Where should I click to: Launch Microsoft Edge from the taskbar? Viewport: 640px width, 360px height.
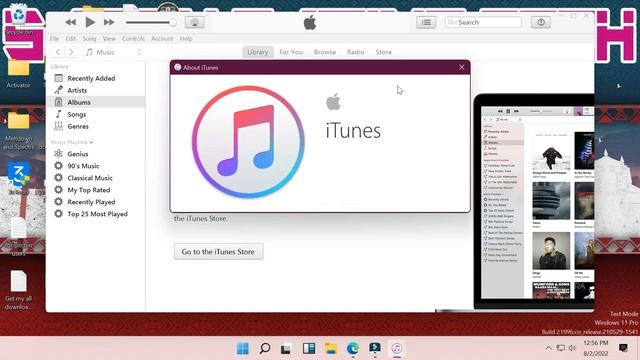353,348
